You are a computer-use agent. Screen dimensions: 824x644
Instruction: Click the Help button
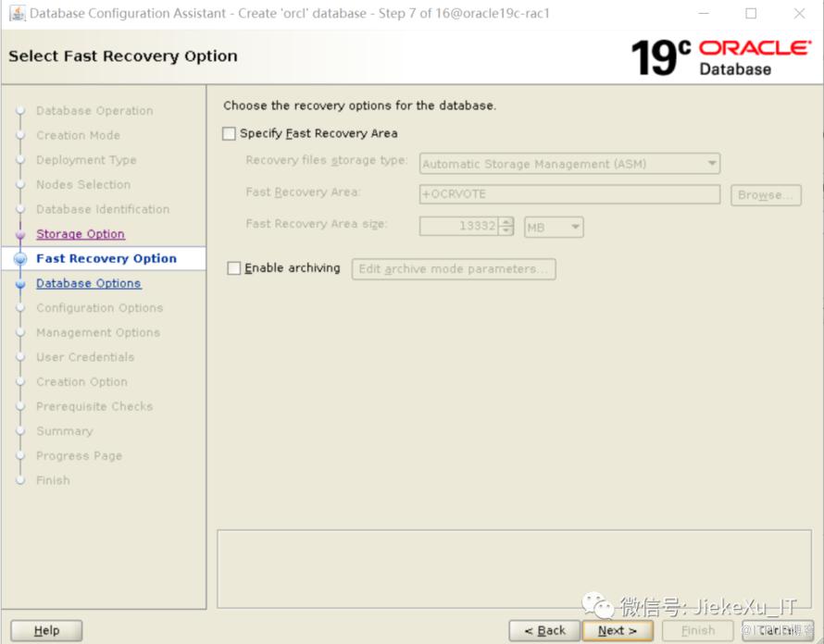pyautogui.click(x=46, y=630)
